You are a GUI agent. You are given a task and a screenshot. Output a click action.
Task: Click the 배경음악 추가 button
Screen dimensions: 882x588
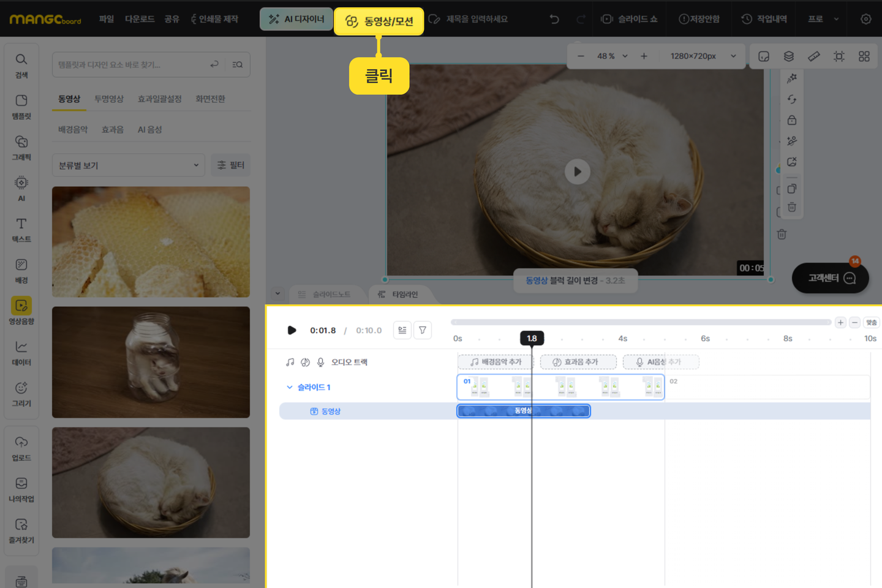coord(496,362)
